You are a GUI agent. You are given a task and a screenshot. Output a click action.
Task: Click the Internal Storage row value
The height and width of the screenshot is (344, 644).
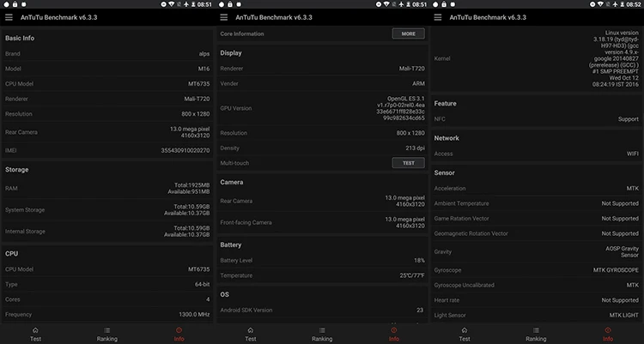click(x=187, y=231)
